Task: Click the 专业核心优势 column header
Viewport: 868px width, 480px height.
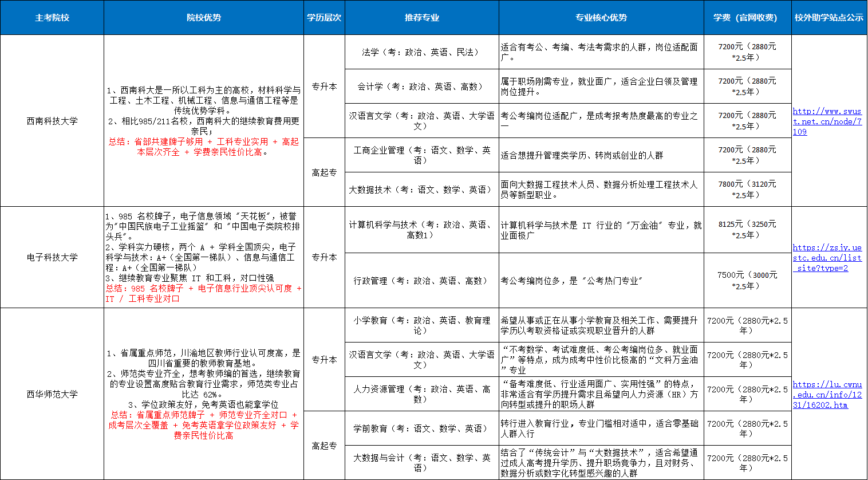Action: (601, 18)
